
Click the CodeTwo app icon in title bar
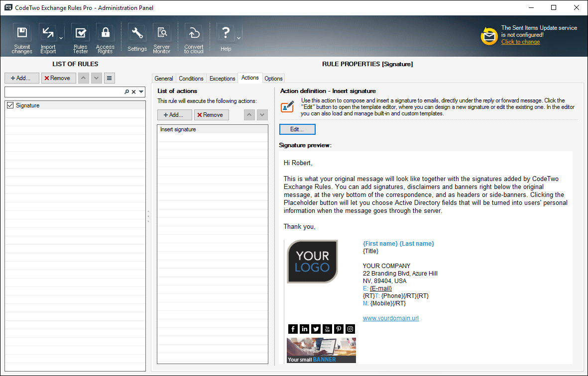[8, 7]
